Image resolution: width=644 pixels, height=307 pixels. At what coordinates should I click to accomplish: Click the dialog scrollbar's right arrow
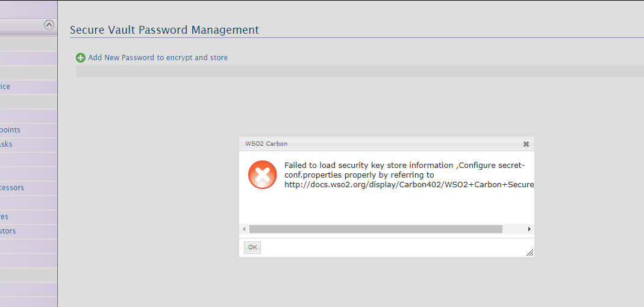(529, 229)
